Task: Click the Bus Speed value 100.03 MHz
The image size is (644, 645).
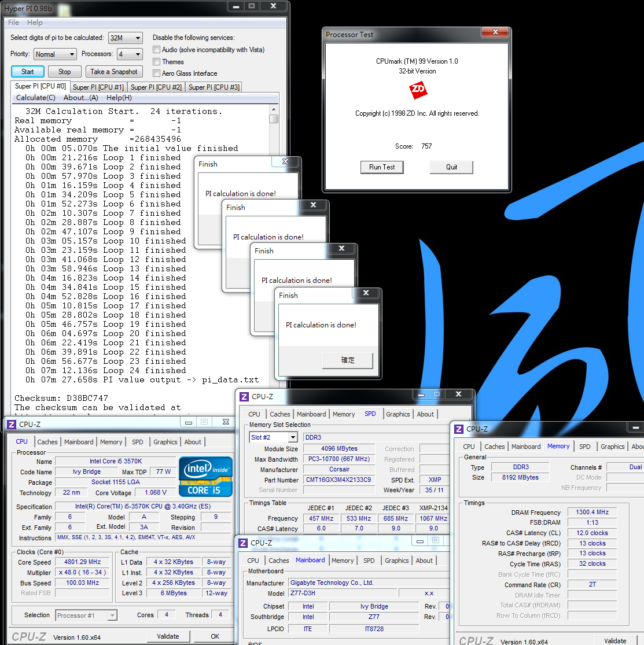Action: pyautogui.click(x=82, y=583)
